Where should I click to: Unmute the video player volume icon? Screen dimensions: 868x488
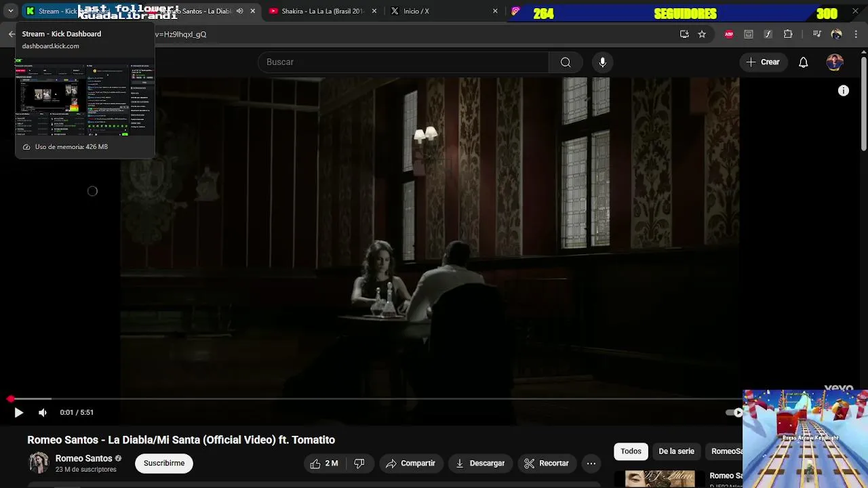tap(43, 412)
